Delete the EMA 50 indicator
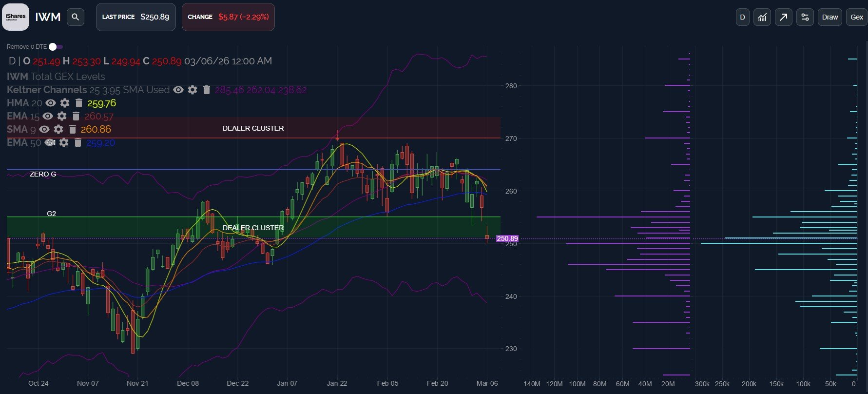Image resolution: width=868 pixels, height=394 pixels. (x=77, y=142)
